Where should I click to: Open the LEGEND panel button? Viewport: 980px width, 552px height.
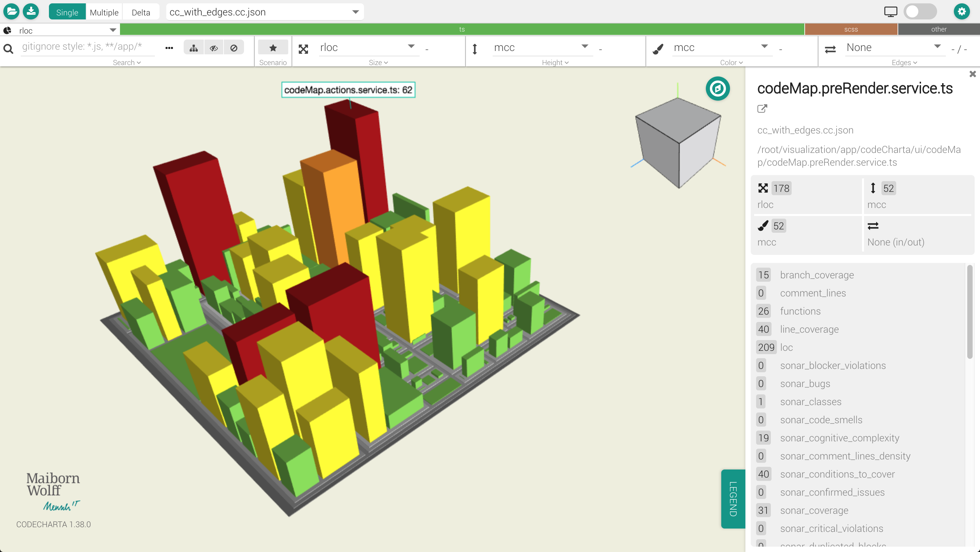733,499
